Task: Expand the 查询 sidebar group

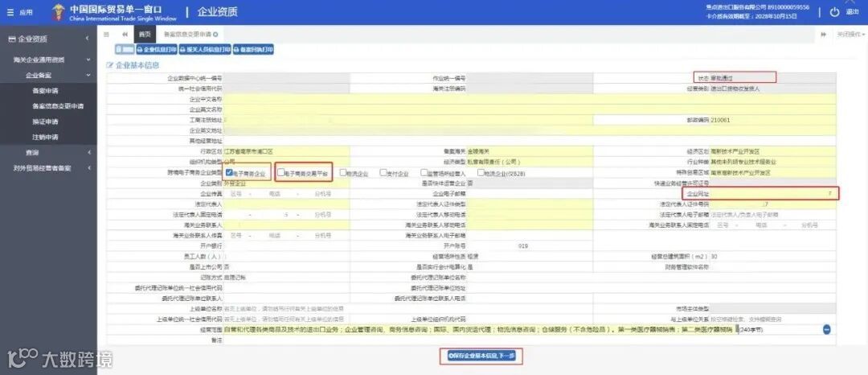Action: pyautogui.click(x=49, y=152)
